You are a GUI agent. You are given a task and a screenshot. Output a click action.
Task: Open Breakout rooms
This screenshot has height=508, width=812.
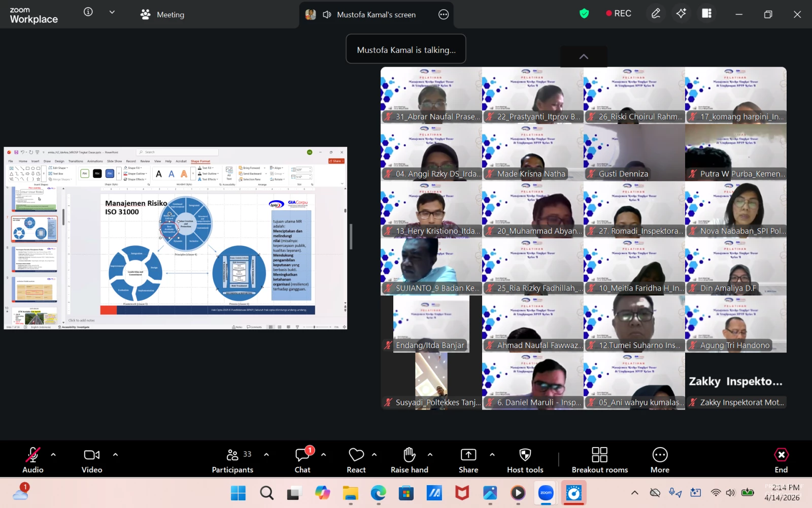pyautogui.click(x=599, y=460)
